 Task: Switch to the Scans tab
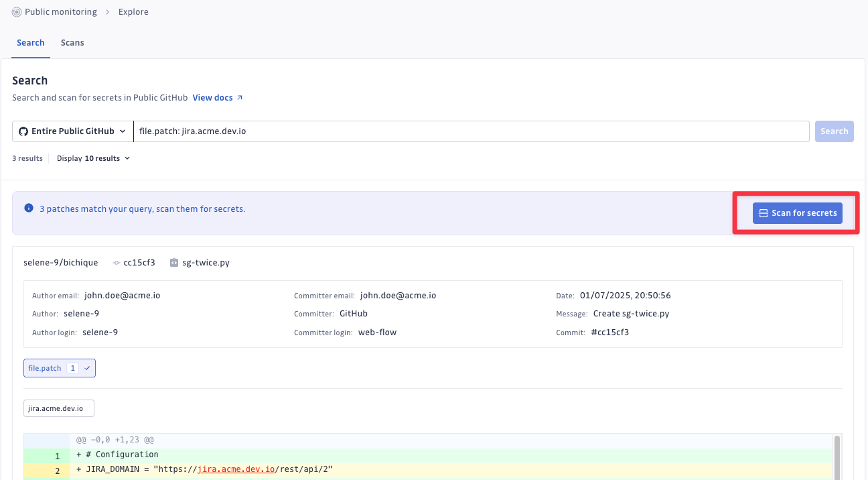pyautogui.click(x=72, y=43)
